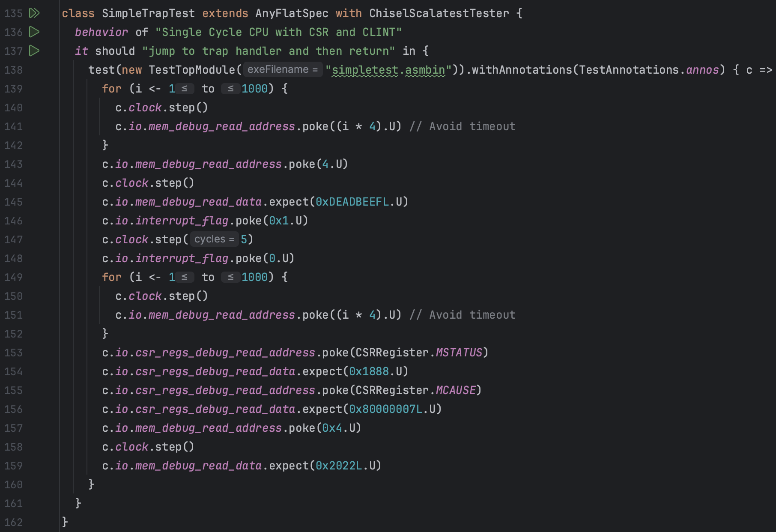Click interrupt_flag on line 148
This screenshot has height=532, width=776.
coord(182,258)
